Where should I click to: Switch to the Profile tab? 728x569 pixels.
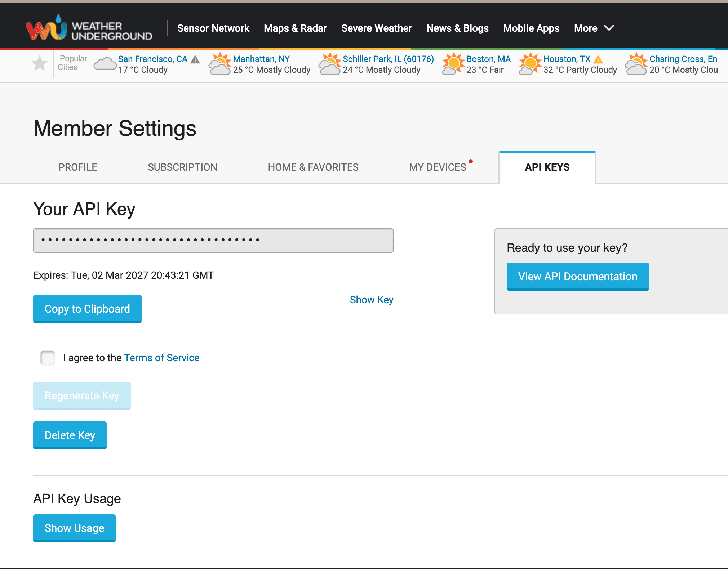click(x=78, y=167)
